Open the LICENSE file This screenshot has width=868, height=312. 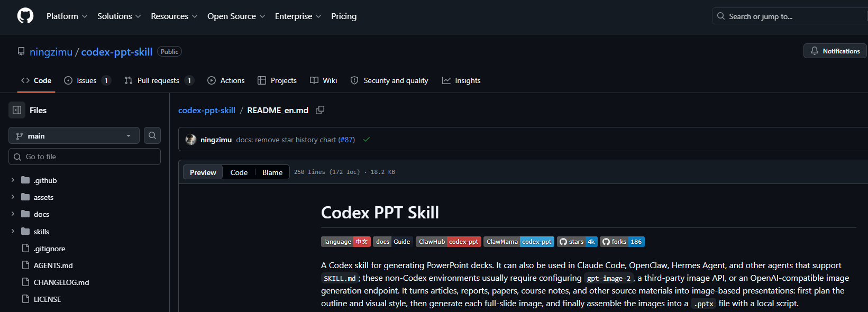coord(47,299)
